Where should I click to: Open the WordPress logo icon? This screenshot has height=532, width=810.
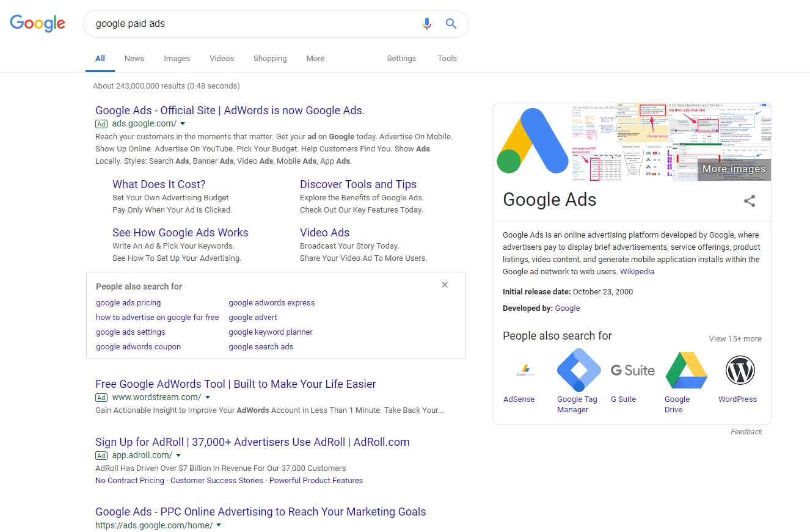pyautogui.click(x=740, y=370)
